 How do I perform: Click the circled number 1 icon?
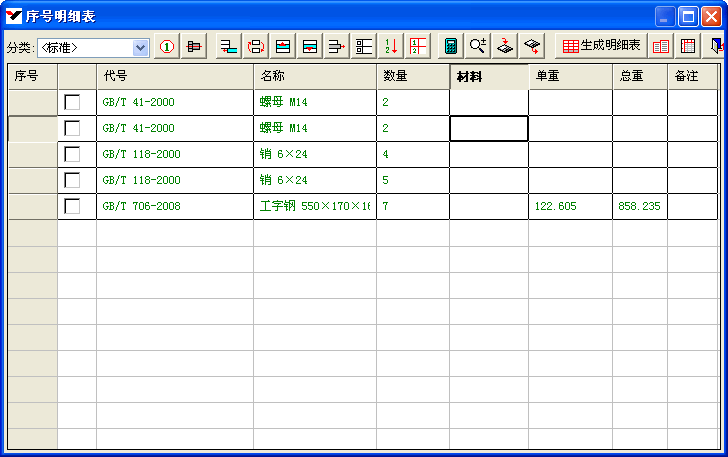(x=167, y=46)
